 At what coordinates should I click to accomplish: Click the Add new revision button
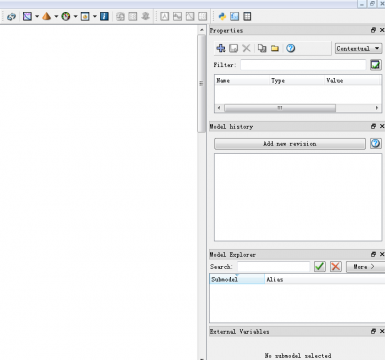(x=290, y=144)
